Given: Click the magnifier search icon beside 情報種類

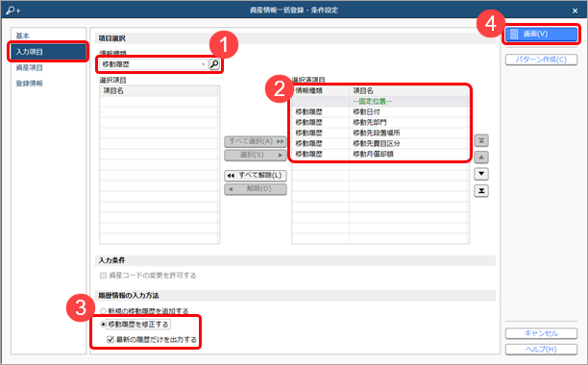Looking at the screenshot, I should point(214,64).
